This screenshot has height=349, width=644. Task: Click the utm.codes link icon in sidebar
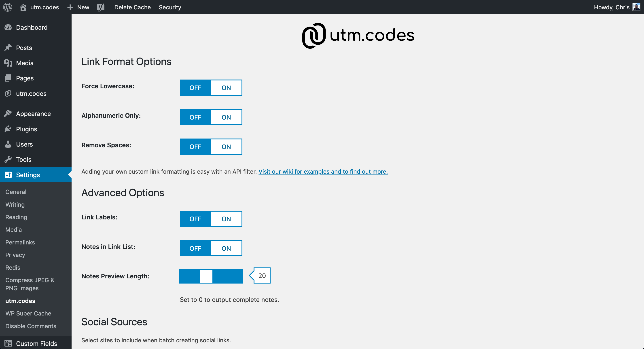(8, 93)
